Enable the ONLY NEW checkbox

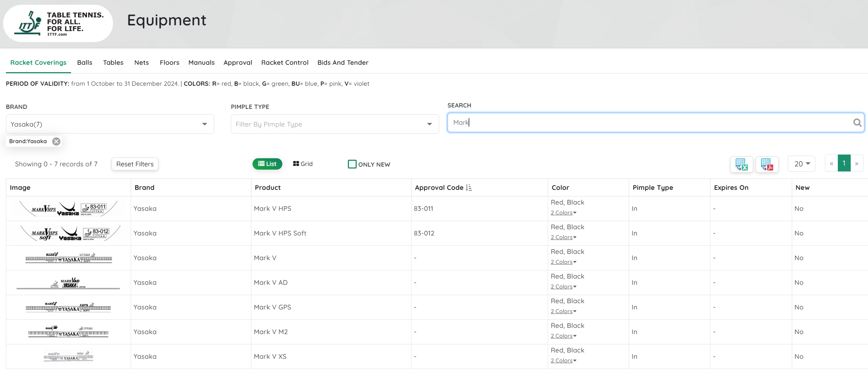352,164
